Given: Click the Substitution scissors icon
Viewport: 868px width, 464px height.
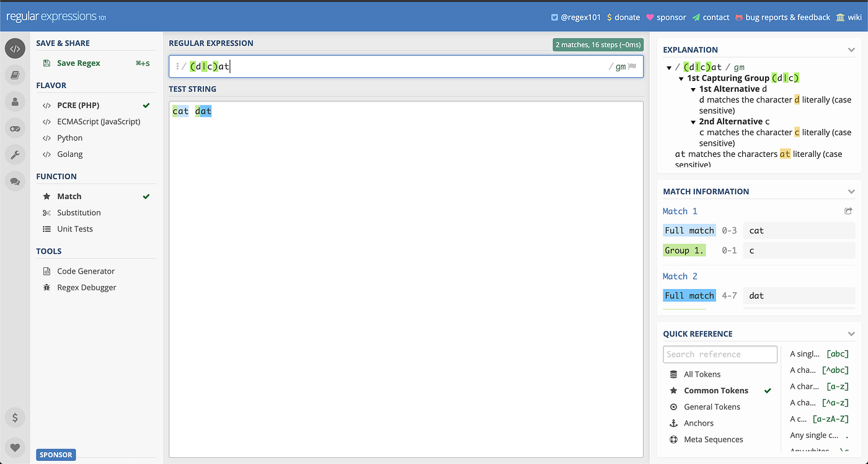Looking at the screenshot, I should click(46, 213).
